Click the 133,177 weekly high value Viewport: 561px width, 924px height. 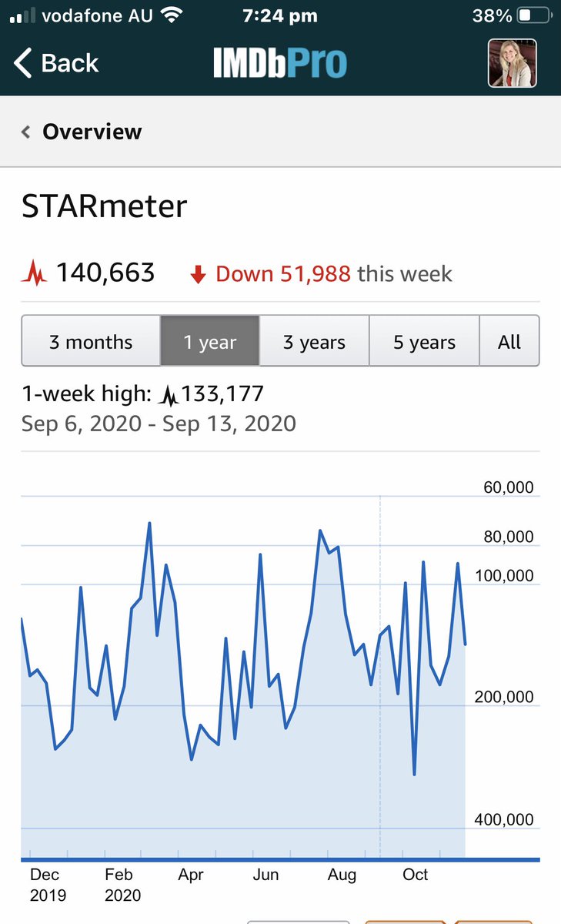click(x=222, y=395)
